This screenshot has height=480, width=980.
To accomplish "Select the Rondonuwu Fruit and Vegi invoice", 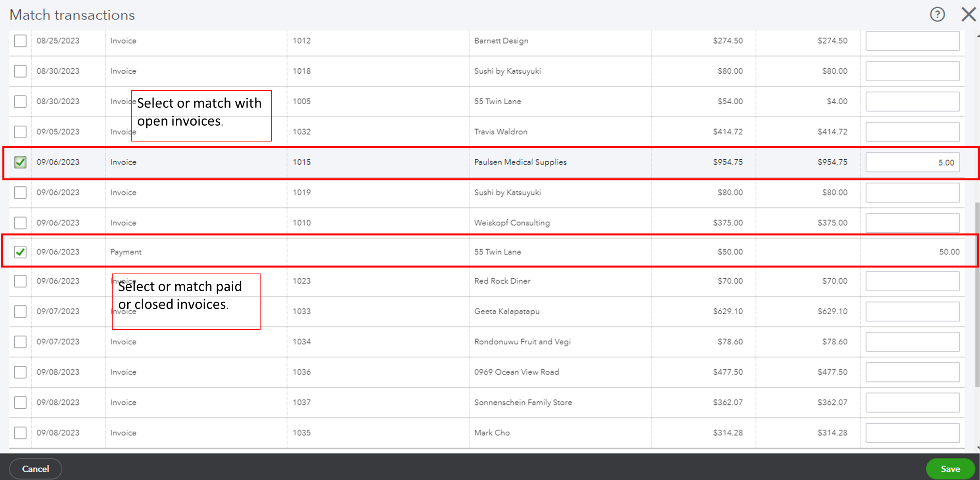I will [20, 341].
